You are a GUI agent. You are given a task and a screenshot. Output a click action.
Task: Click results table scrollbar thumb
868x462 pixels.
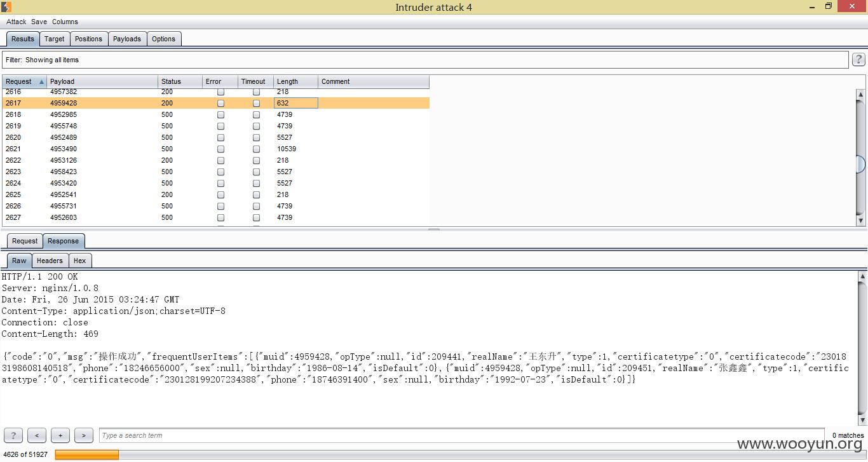tap(861, 164)
